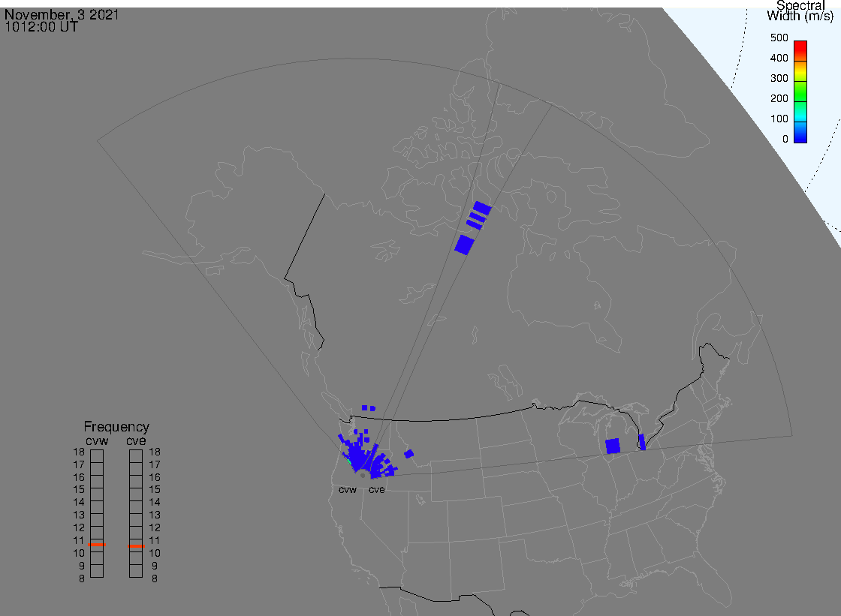Click the red marker on cve frequency bar

click(136, 546)
